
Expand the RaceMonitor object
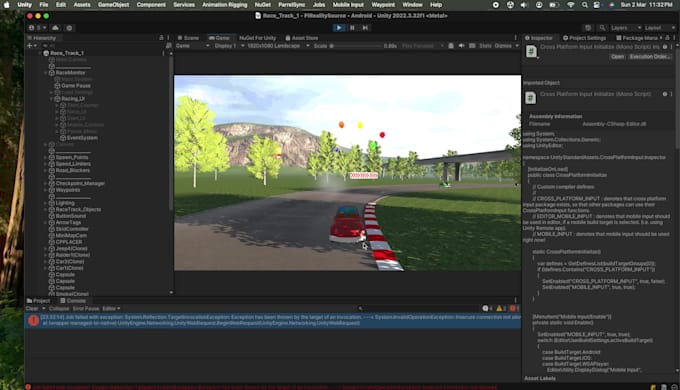[x=46, y=73]
